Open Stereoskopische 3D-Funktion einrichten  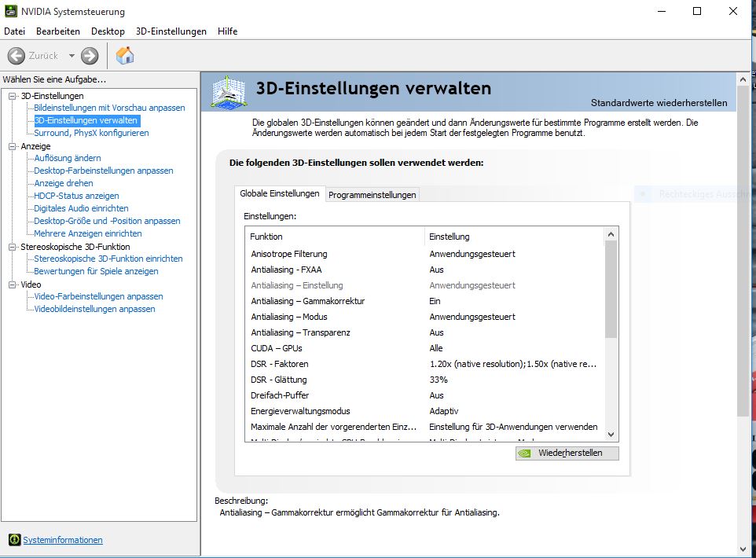108,258
